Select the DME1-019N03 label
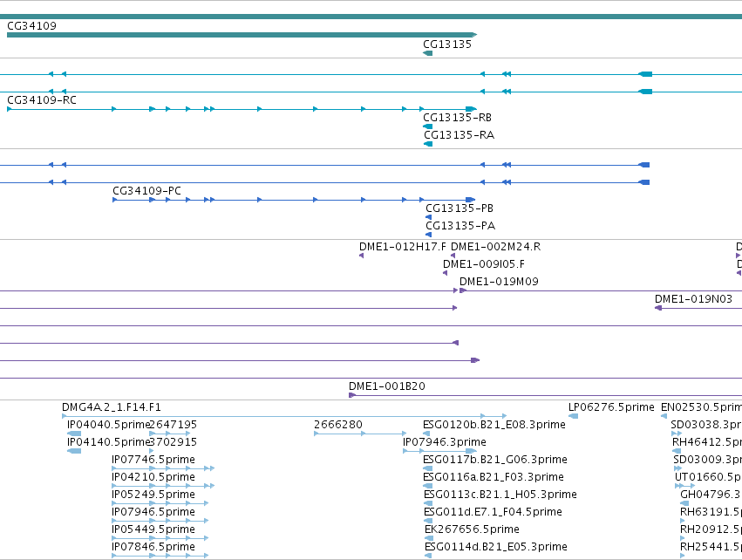This screenshot has height=560, width=742. [693, 300]
